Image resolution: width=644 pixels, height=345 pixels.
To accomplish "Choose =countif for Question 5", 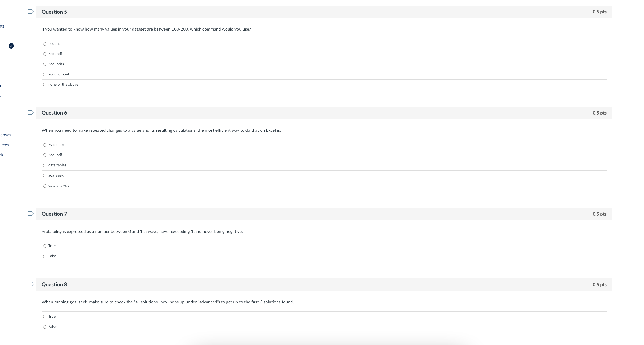I will [x=45, y=54].
